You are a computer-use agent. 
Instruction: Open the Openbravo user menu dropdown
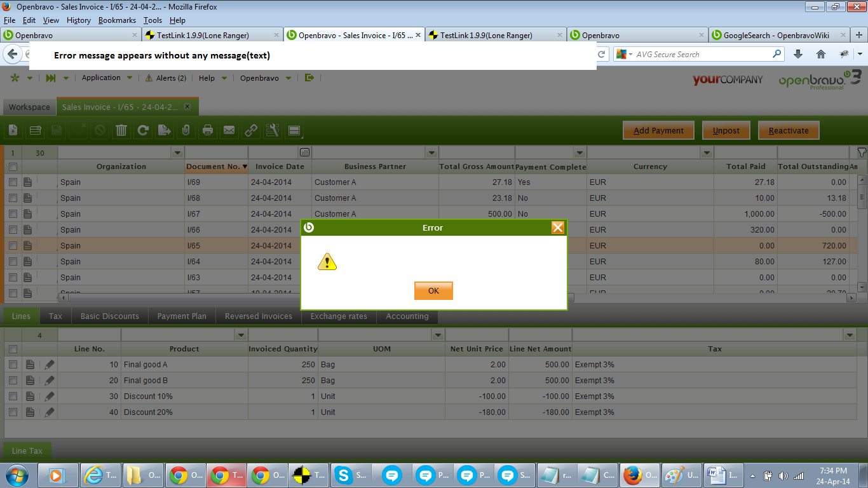266,78
